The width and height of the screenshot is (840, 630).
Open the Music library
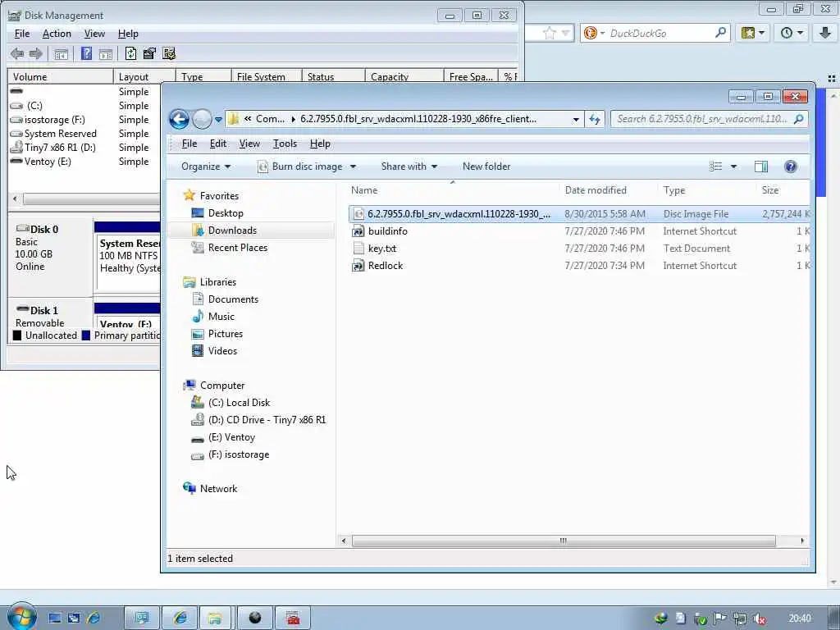pos(221,316)
